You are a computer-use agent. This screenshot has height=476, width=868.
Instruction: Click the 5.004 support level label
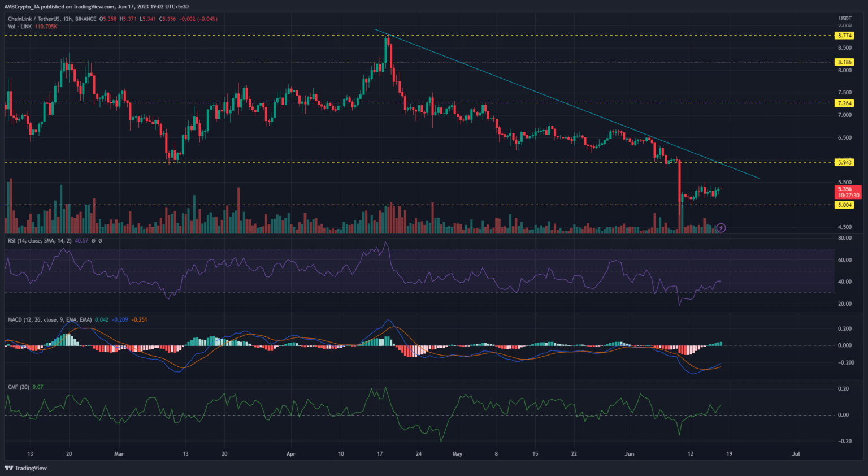point(845,205)
